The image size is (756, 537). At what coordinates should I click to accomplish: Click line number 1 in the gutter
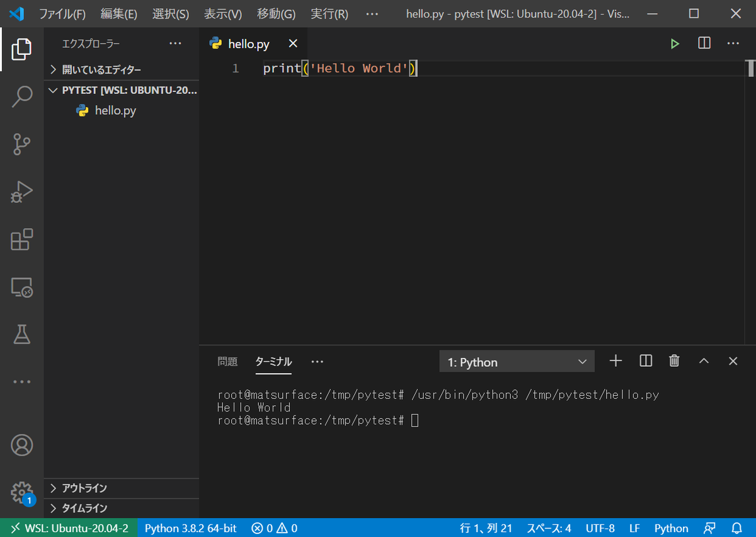236,68
